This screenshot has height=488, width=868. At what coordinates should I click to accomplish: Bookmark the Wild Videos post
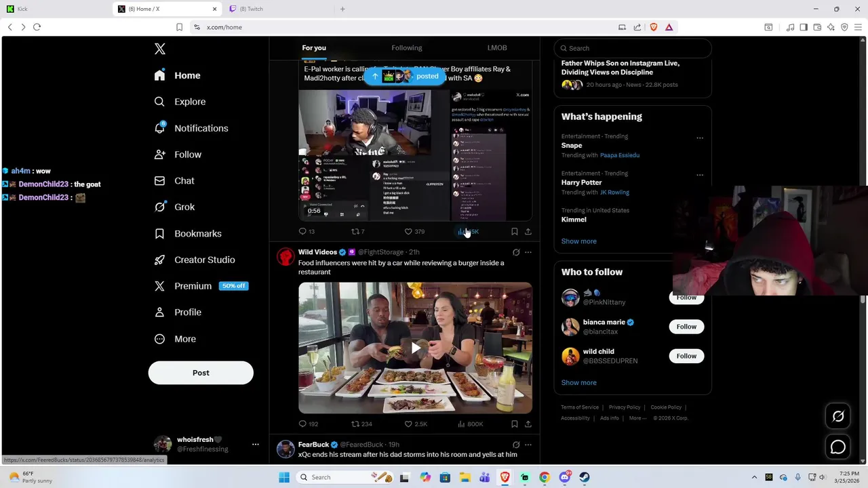515,424
